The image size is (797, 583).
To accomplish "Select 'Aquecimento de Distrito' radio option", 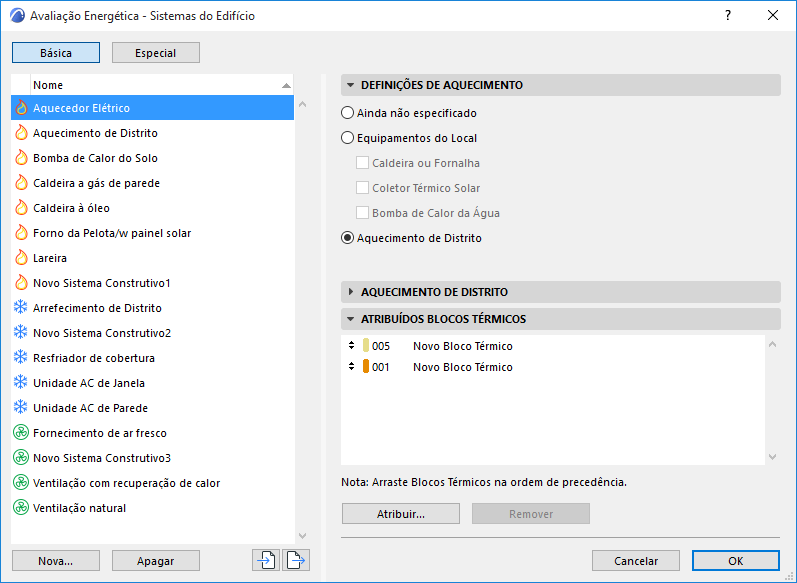I will click(x=348, y=238).
